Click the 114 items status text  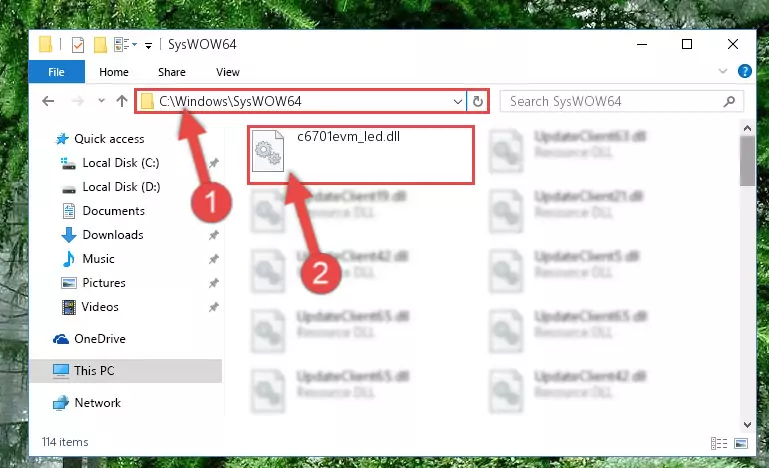point(65,442)
